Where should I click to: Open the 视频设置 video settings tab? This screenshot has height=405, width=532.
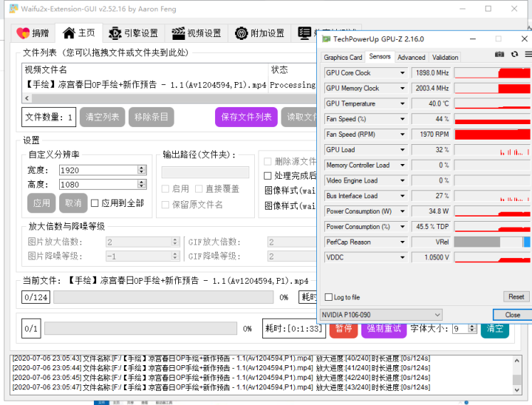pyautogui.click(x=197, y=33)
